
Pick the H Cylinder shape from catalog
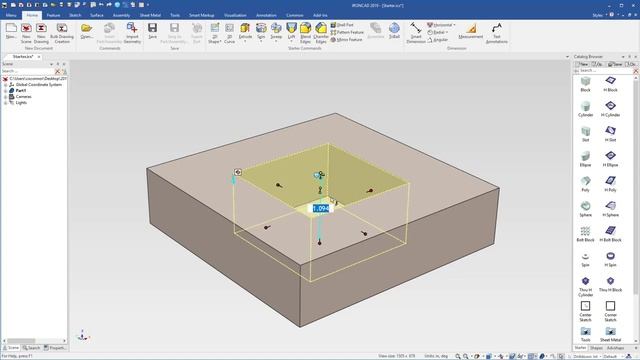pos(610,109)
